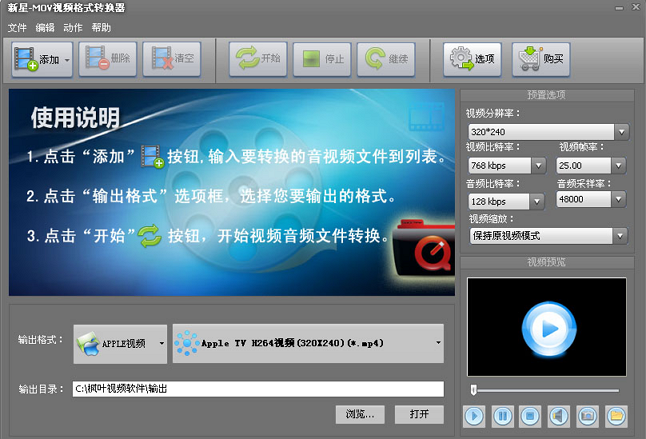Expand the 音频比特率 128 kbps dropdown
Screen dimensions: 646x439
(x=537, y=202)
